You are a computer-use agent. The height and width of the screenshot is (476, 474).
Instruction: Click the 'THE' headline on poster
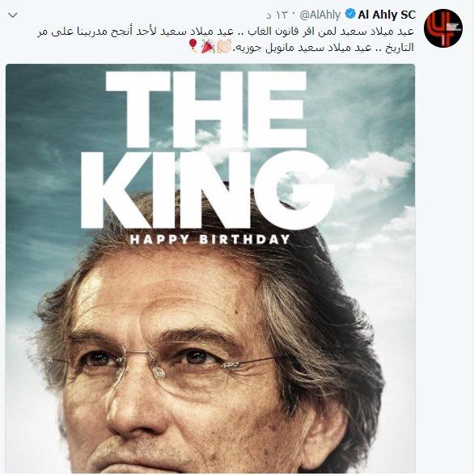click(x=206, y=109)
